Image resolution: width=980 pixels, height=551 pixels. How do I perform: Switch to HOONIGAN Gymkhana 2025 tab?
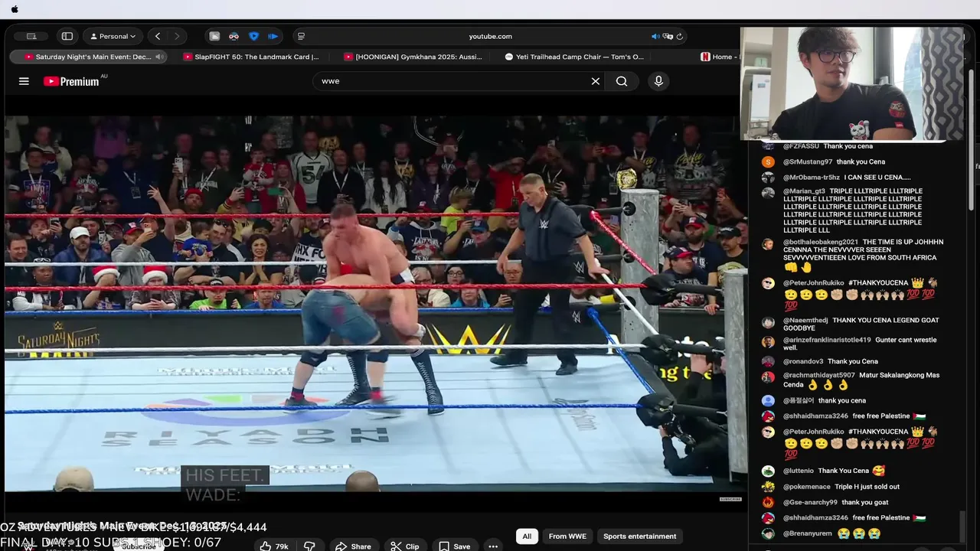point(413,57)
